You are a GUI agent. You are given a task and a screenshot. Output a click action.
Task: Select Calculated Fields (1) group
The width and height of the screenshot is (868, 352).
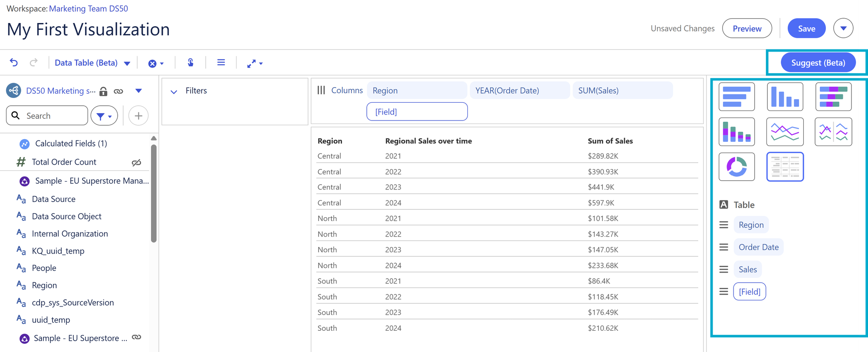point(71,143)
